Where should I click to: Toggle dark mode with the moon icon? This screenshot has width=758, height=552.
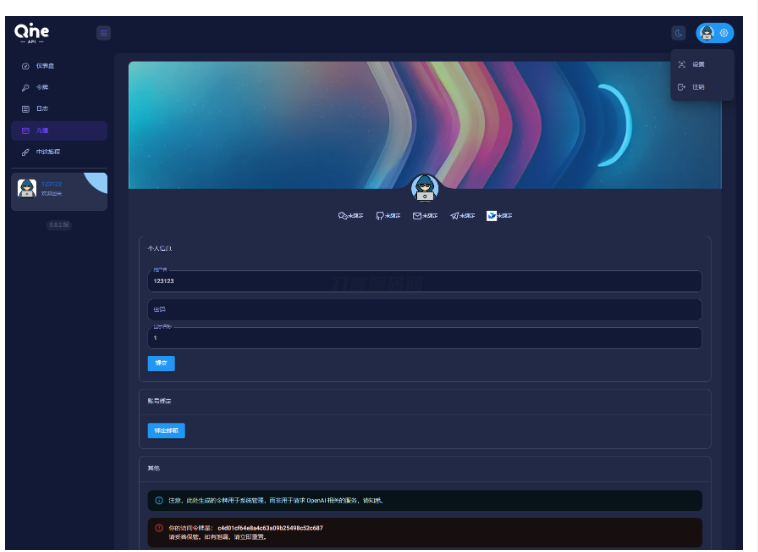(x=679, y=33)
